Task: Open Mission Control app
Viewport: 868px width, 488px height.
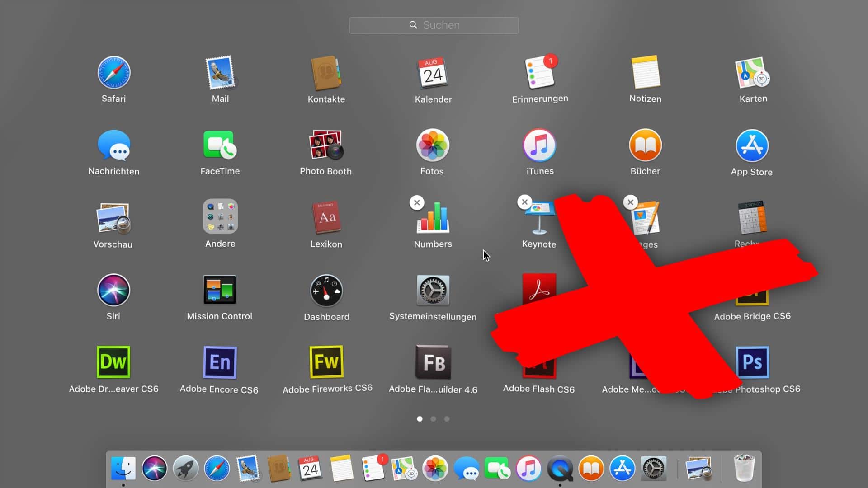Action: (220, 290)
